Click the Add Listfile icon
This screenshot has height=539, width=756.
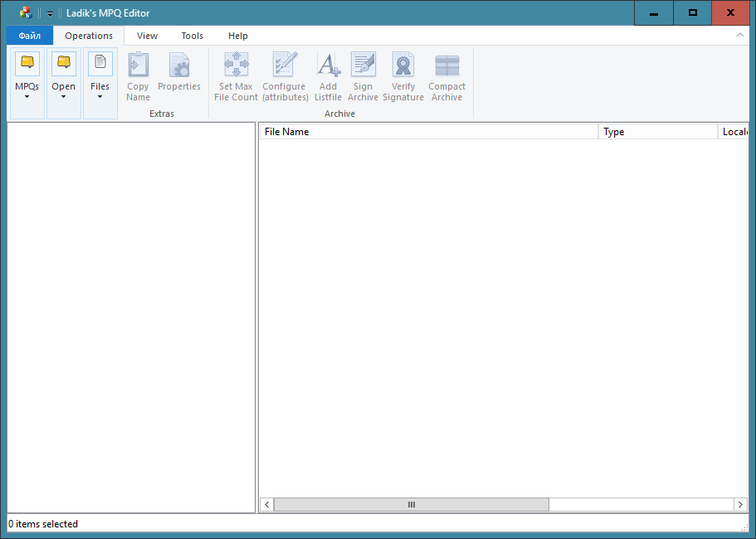pos(328,65)
